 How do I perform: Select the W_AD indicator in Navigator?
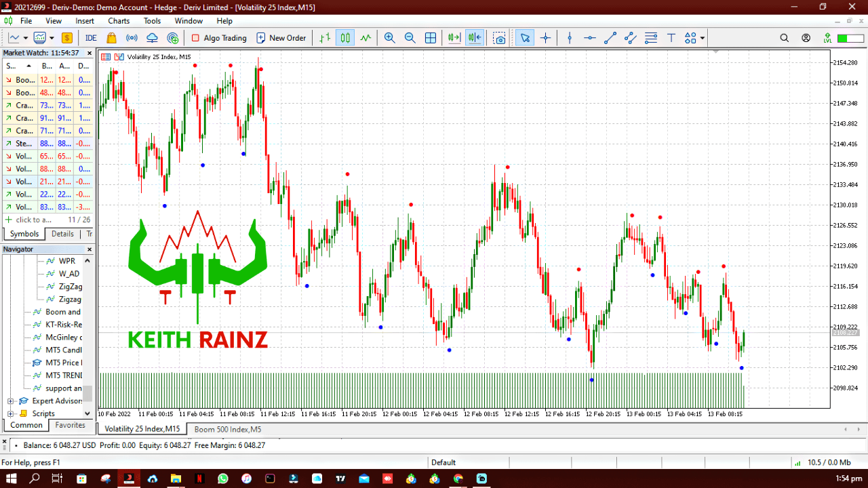coord(68,273)
